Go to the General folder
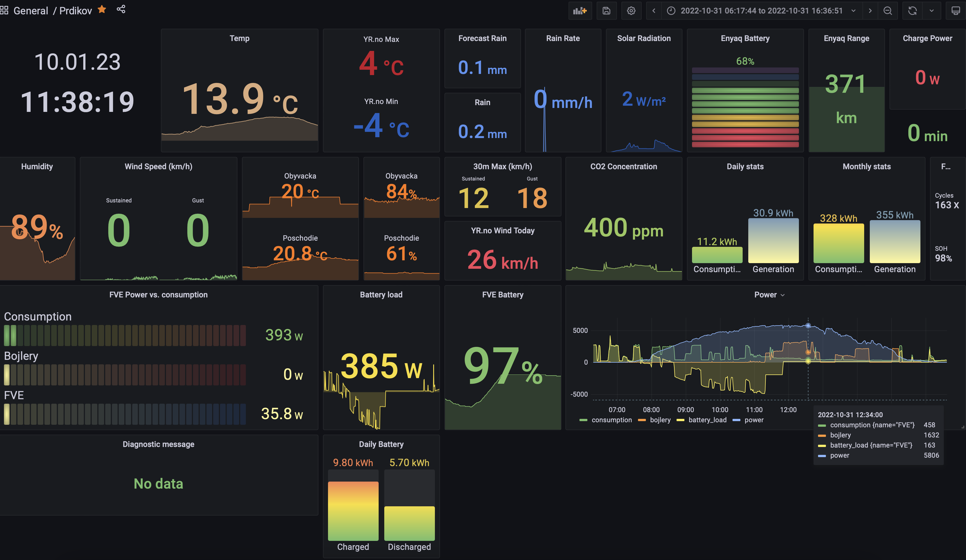The image size is (966, 560). (x=31, y=11)
